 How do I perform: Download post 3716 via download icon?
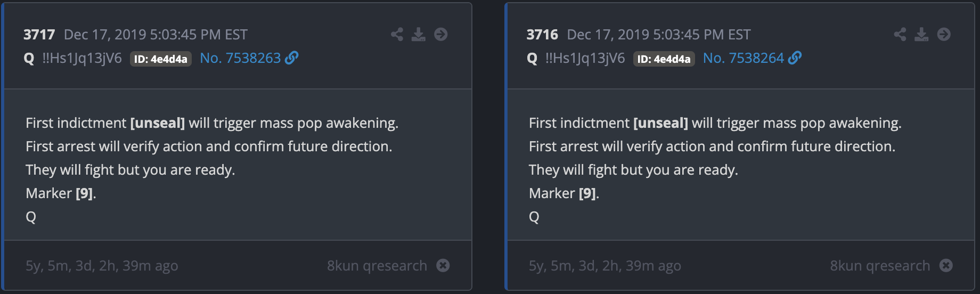pyautogui.click(x=921, y=35)
